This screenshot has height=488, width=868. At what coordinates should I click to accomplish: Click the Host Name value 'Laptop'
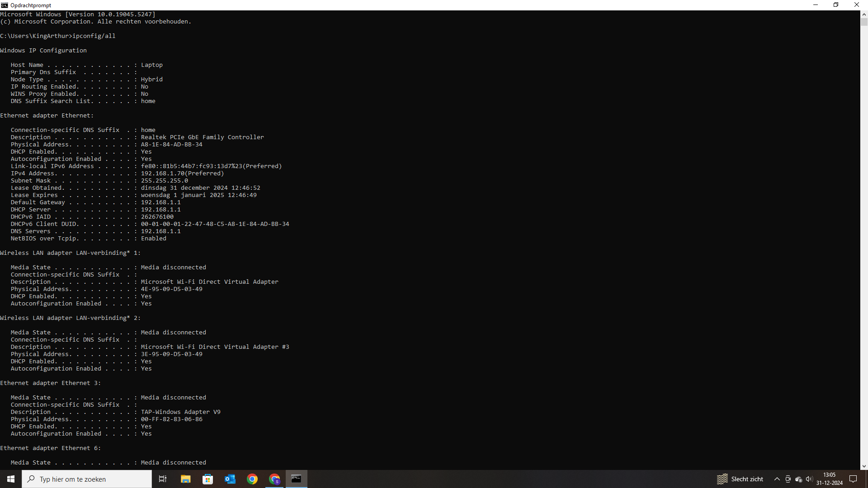(152, 65)
